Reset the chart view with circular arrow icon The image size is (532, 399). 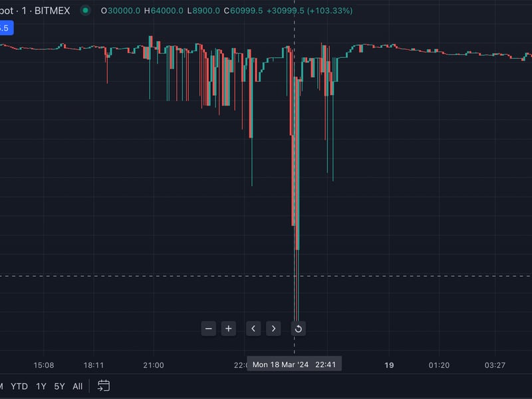(297, 328)
